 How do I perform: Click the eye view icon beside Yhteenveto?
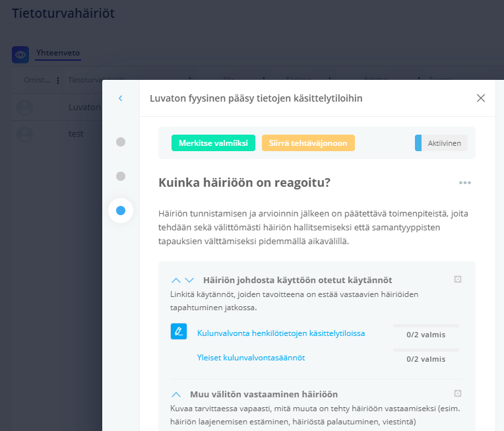point(20,55)
